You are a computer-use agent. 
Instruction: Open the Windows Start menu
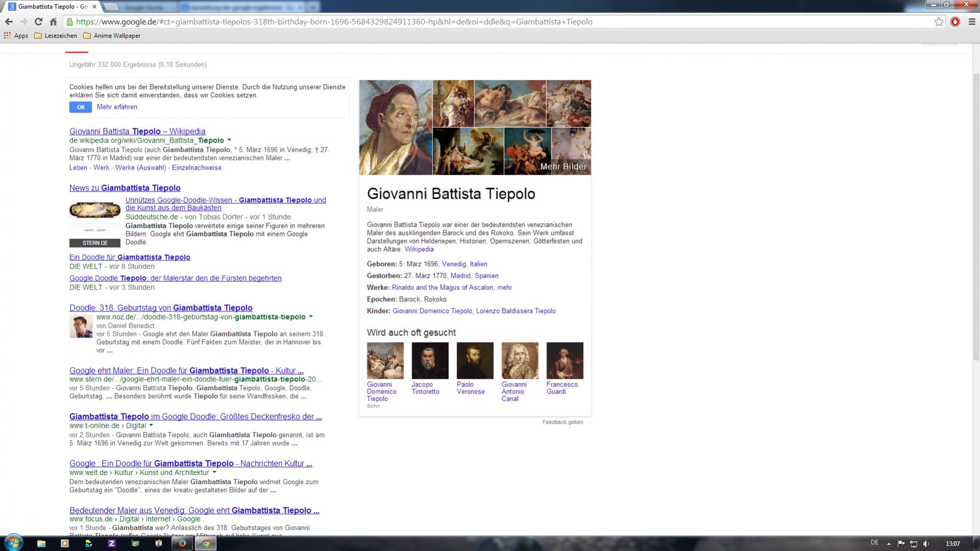click(x=13, y=543)
